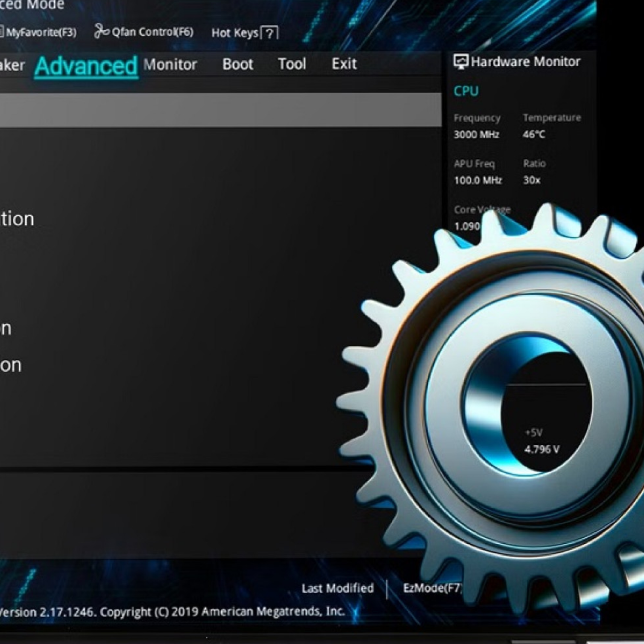Click the Frequency label
Image resolution: width=644 pixels, height=644 pixels.
coord(477,118)
